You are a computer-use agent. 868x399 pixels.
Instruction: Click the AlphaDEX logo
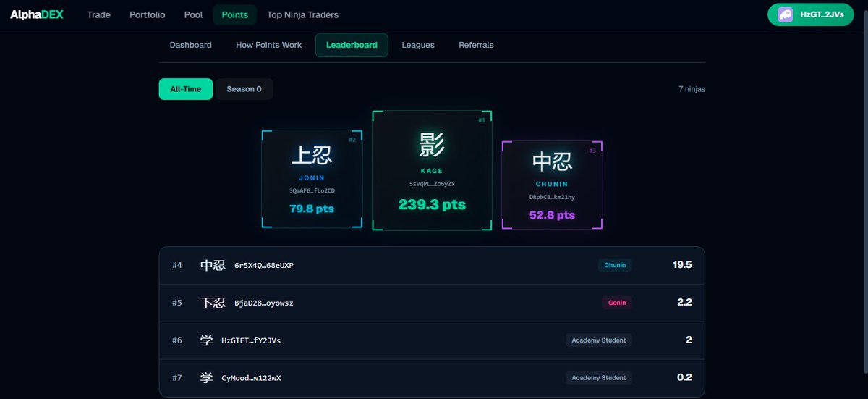coord(36,14)
